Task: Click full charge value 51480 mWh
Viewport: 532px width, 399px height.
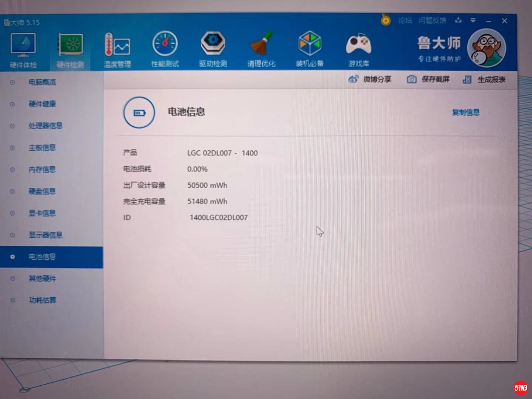Action: click(x=207, y=201)
